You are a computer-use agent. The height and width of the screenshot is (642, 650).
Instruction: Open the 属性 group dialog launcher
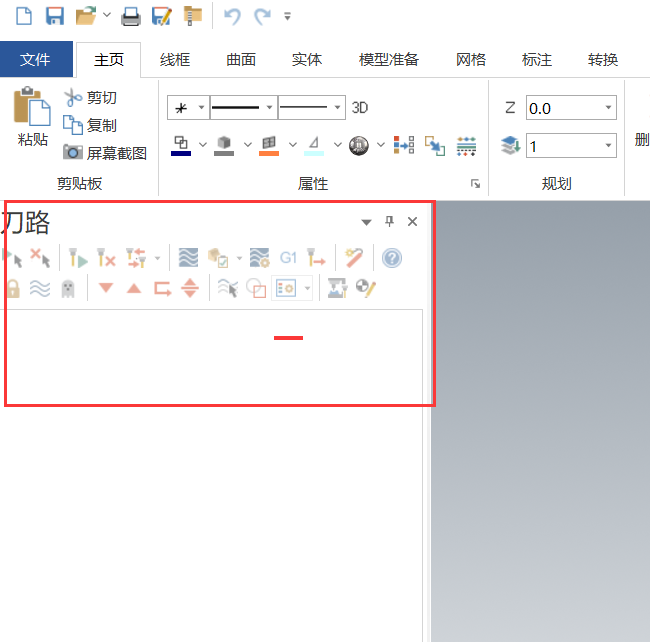[475, 184]
